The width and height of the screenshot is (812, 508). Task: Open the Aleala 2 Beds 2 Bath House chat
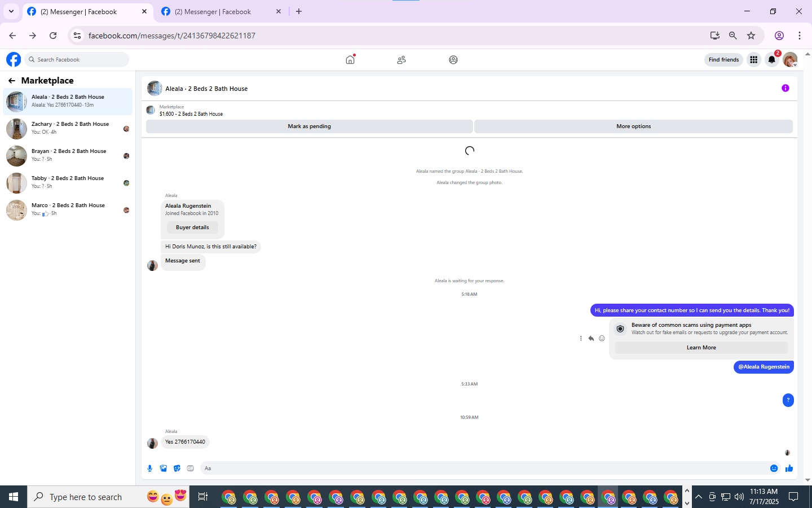[68, 101]
